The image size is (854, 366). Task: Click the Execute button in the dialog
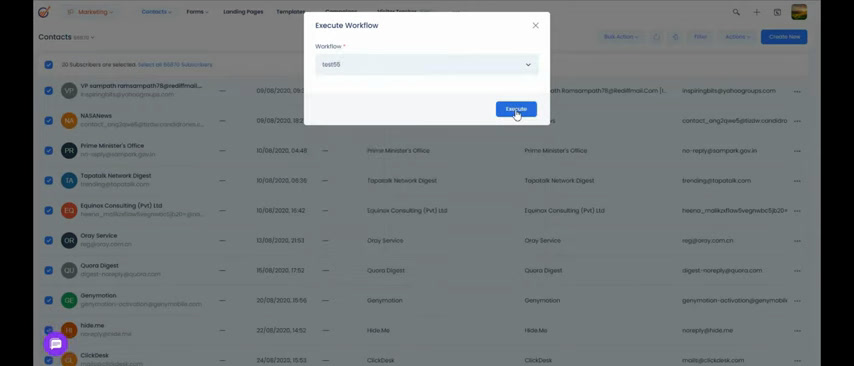(516, 109)
